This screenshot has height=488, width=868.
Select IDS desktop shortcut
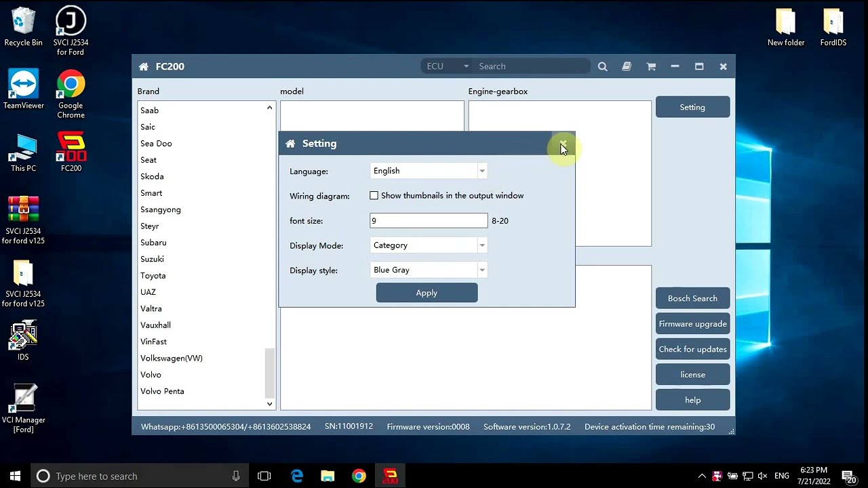pyautogui.click(x=23, y=342)
